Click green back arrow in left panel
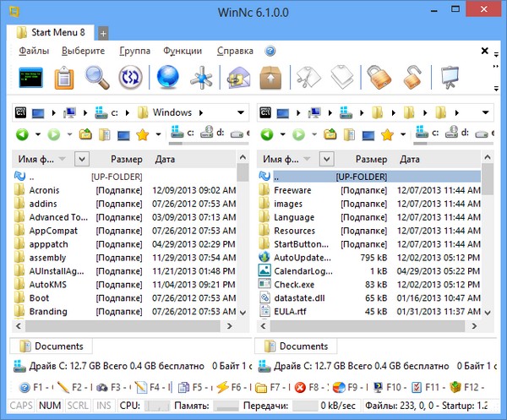This screenshot has width=507, height=420. pos(22,134)
